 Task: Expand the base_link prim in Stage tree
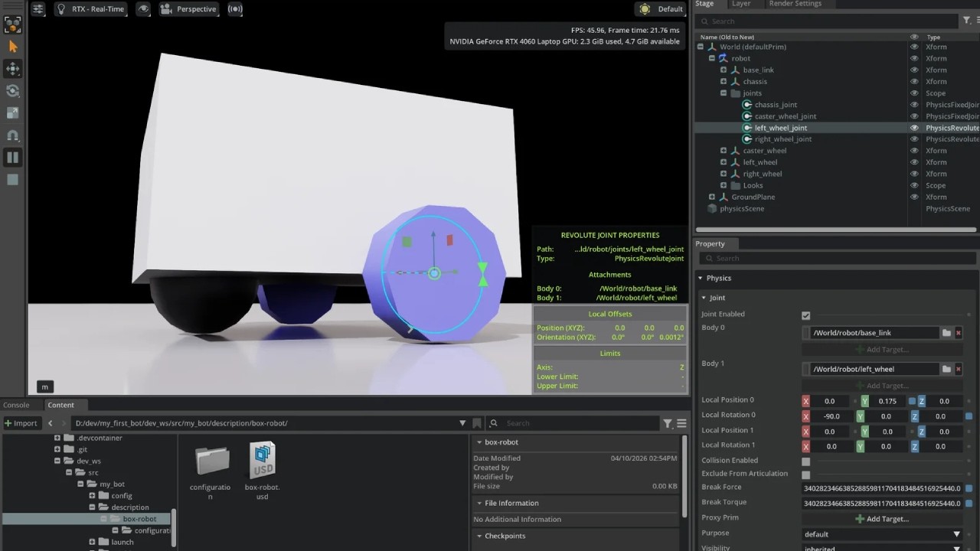pyautogui.click(x=724, y=70)
